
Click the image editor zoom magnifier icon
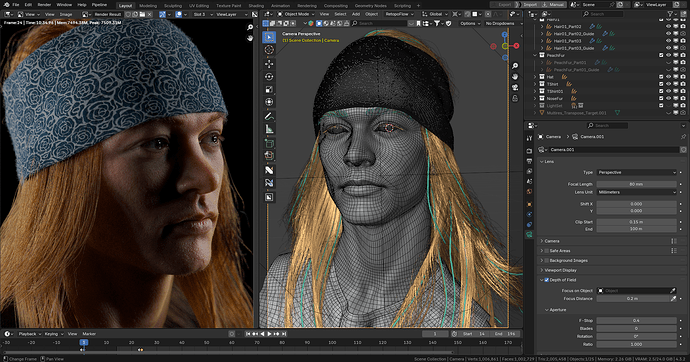[250, 28]
